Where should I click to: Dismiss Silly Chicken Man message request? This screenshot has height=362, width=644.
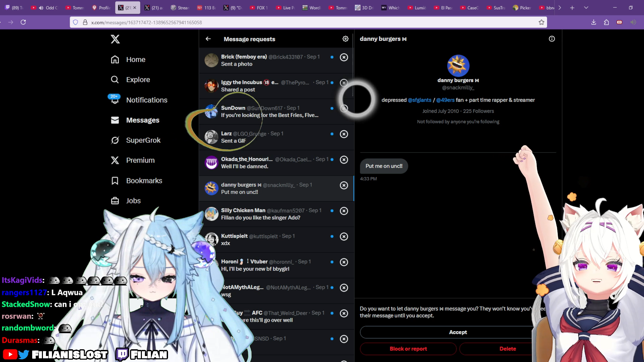pos(344,211)
